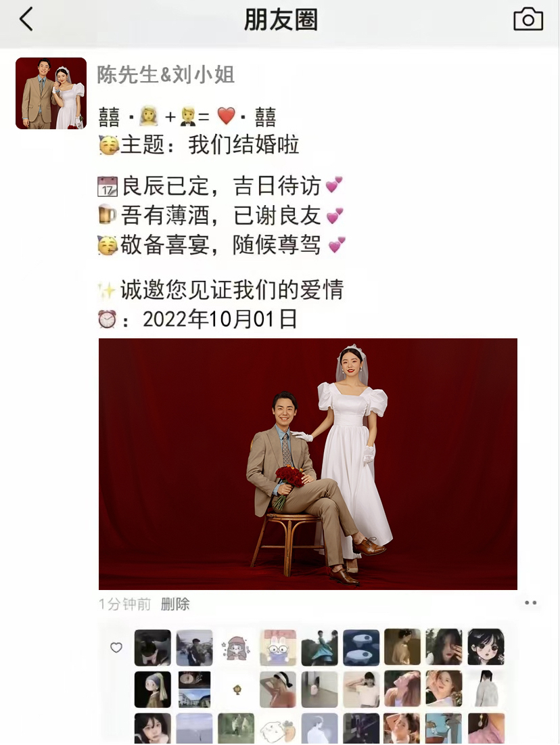
Task: Open the white coat back-view avatar
Action: pos(486,690)
